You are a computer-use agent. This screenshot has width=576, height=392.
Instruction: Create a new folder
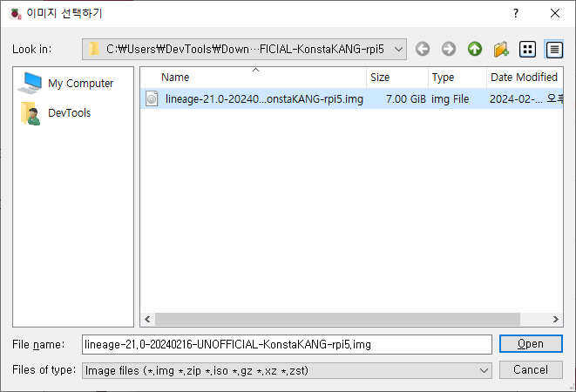tap(501, 49)
